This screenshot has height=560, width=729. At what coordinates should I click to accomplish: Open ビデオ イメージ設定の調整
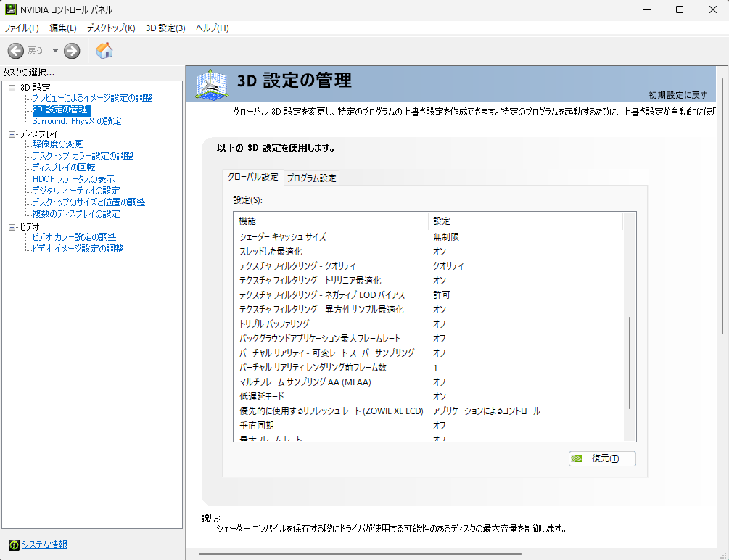[78, 249]
